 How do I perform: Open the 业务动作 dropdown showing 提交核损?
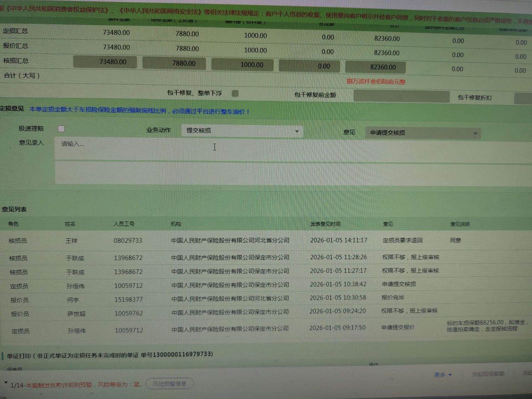pos(242,131)
